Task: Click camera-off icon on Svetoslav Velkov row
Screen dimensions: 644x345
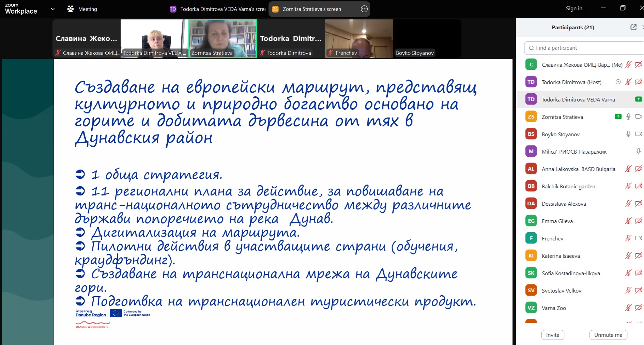Action: click(x=639, y=291)
